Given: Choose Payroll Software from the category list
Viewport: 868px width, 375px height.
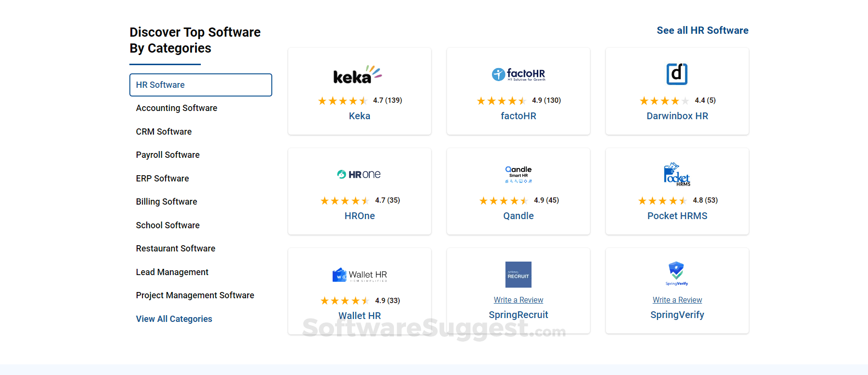Looking at the screenshot, I should [168, 155].
